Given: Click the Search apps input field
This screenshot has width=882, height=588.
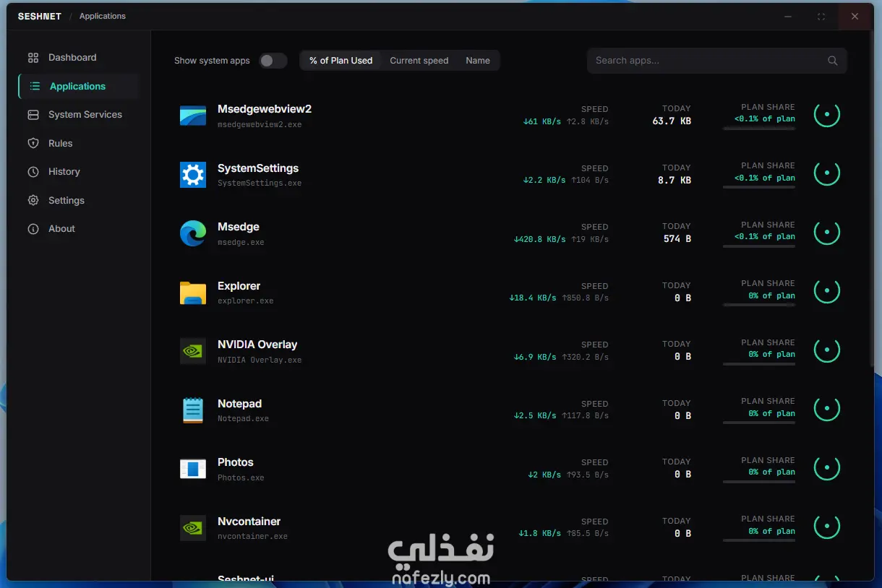Looking at the screenshot, I should pyautogui.click(x=717, y=61).
